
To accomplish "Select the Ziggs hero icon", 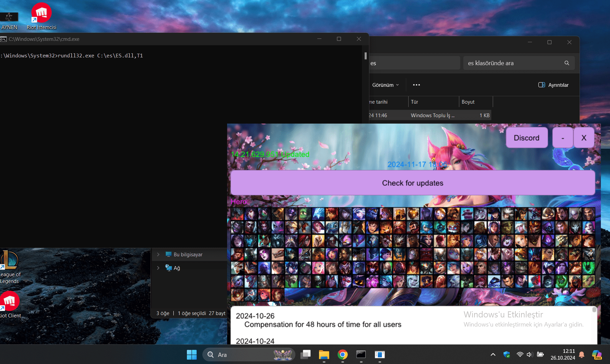I will click(x=237, y=295).
